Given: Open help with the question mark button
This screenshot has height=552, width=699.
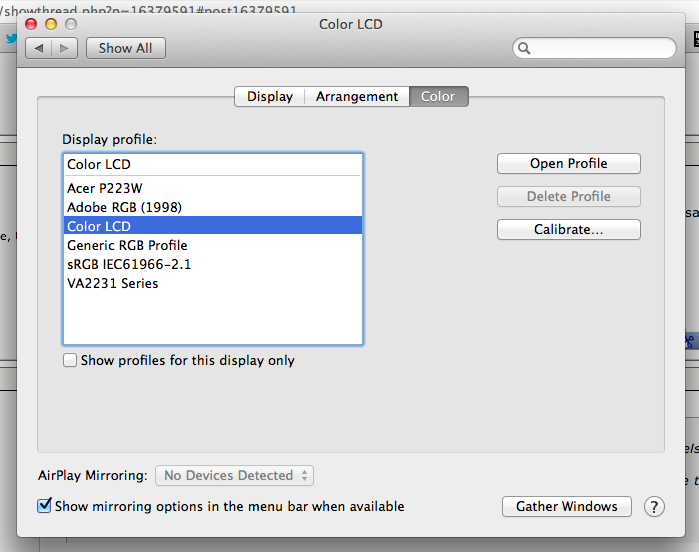Looking at the screenshot, I should tap(654, 507).
